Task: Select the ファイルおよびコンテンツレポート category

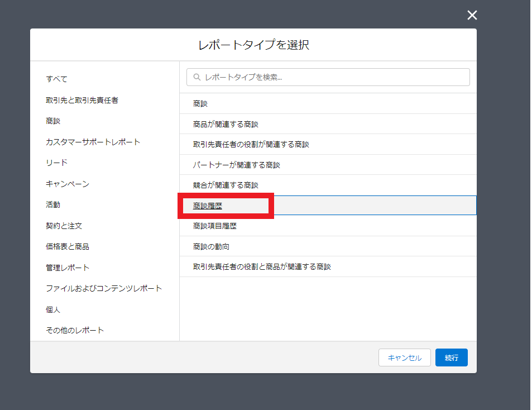Action: [x=104, y=288]
